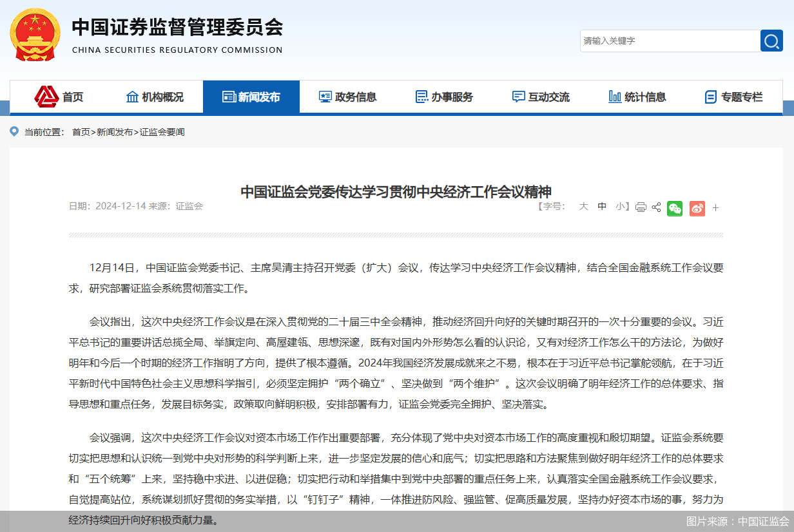The image size is (794, 532).
Task: Open the 办事服务 navigation tab
Action: (x=445, y=97)
